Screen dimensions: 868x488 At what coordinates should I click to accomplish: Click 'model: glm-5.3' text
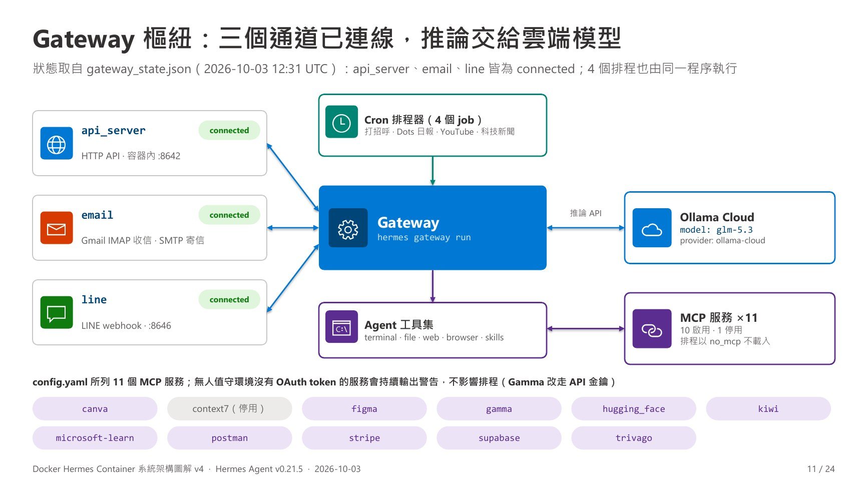(716, 230)
